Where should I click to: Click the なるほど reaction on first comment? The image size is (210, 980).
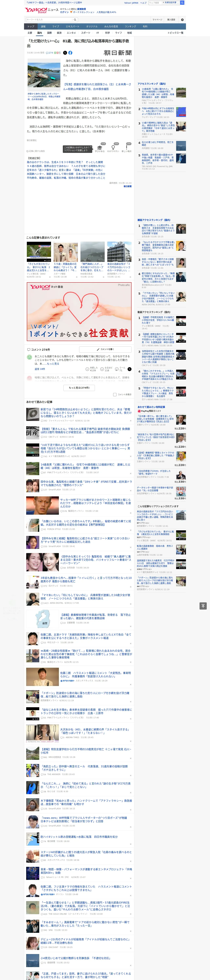tap(106, 369)
